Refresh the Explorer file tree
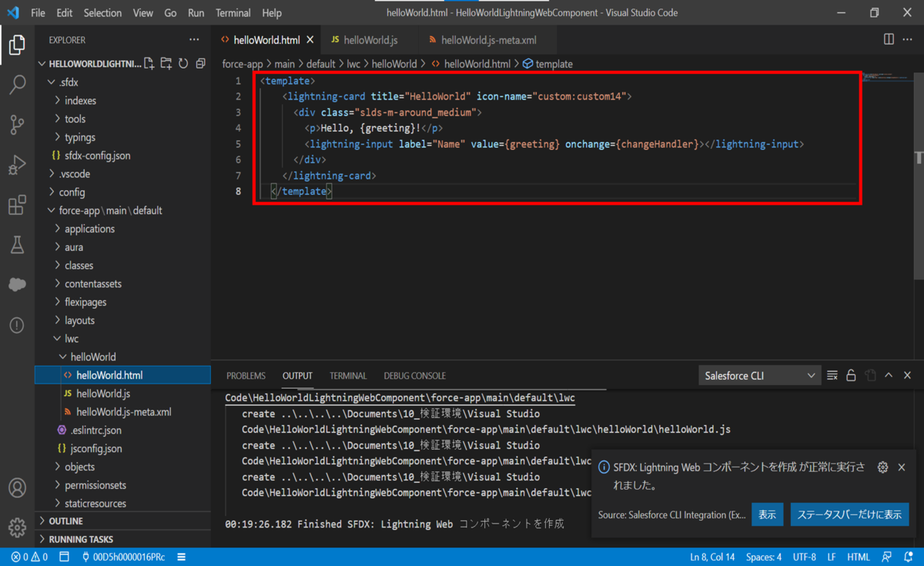The width and height of the screenshot is (924, 566). click(x=183, y=64)
